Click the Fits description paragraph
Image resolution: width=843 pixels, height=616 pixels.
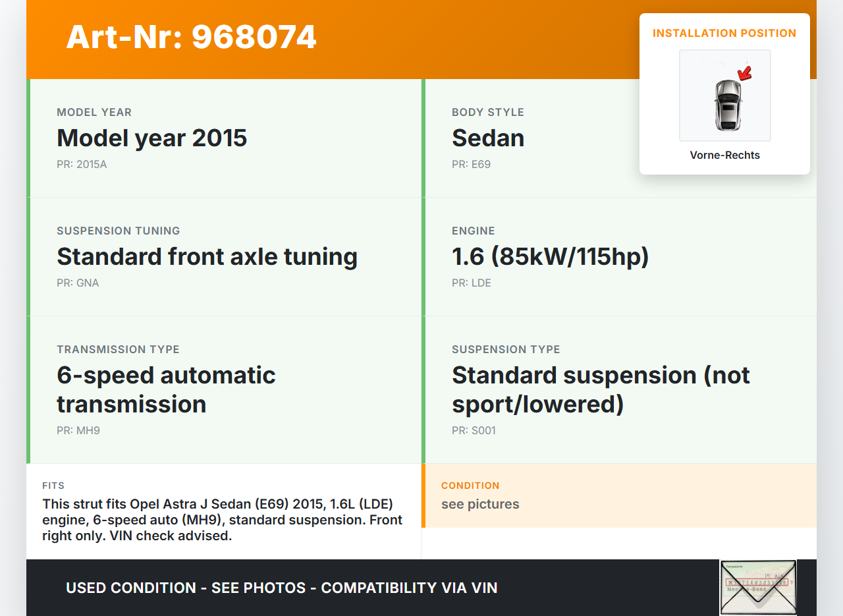[x=223, y=520]
